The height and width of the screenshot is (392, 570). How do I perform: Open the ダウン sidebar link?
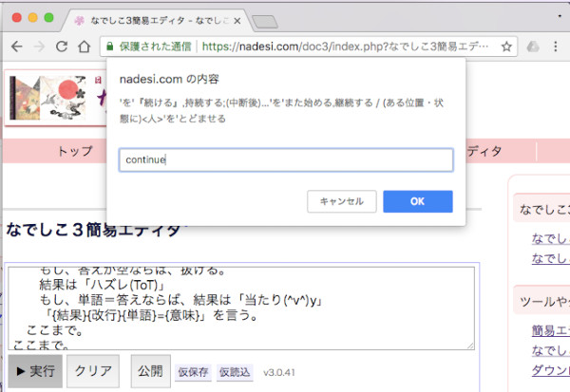[550, 370]
